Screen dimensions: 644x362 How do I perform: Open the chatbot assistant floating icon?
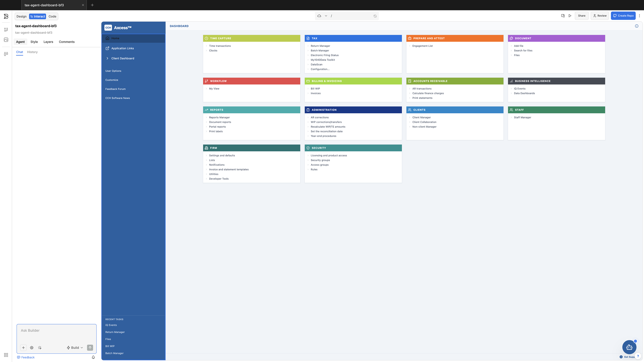(x=629, y=347)
